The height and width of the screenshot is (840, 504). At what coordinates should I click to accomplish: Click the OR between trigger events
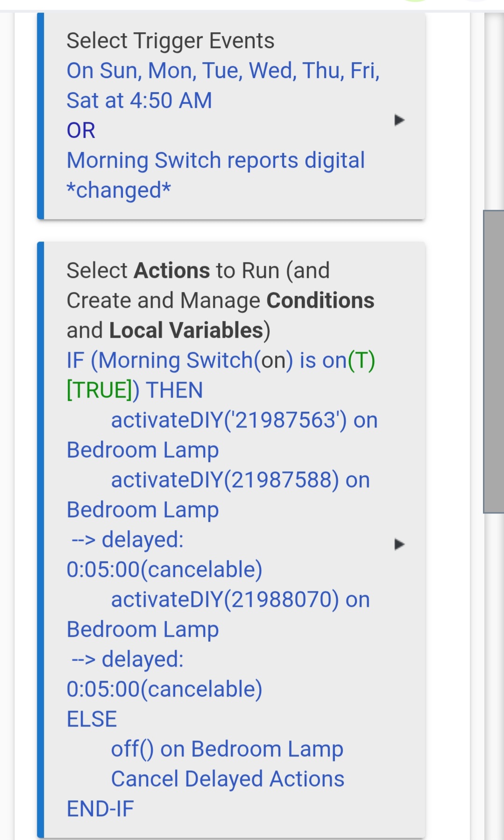pyautogui.click(x=81, y=130)
